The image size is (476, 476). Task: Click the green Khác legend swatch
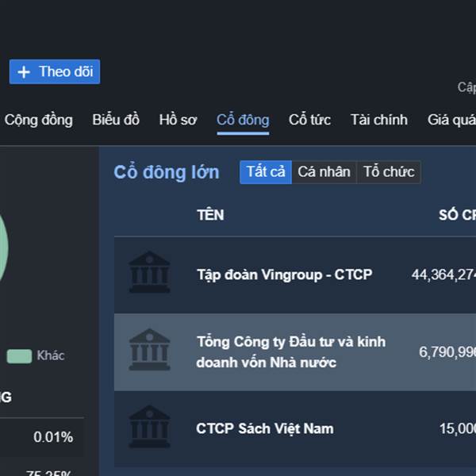click(19, 356)
